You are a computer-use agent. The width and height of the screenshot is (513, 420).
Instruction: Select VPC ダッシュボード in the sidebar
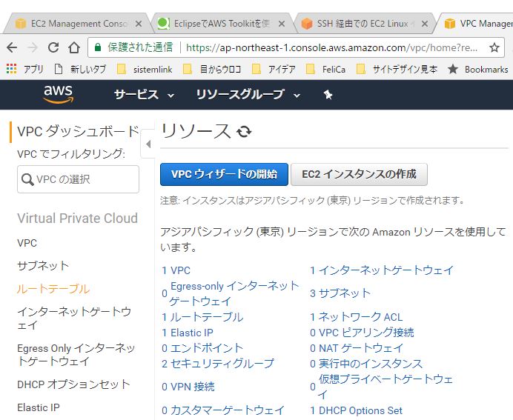pos(78,132)
